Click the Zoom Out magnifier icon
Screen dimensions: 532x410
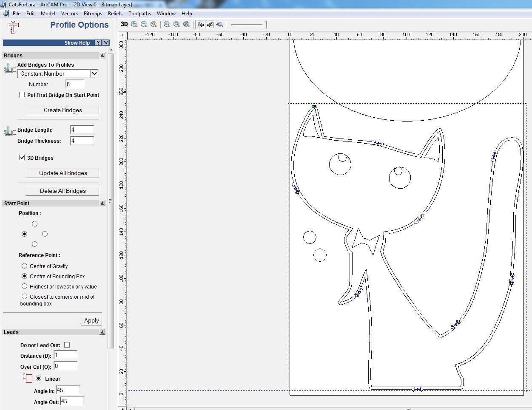144,24
